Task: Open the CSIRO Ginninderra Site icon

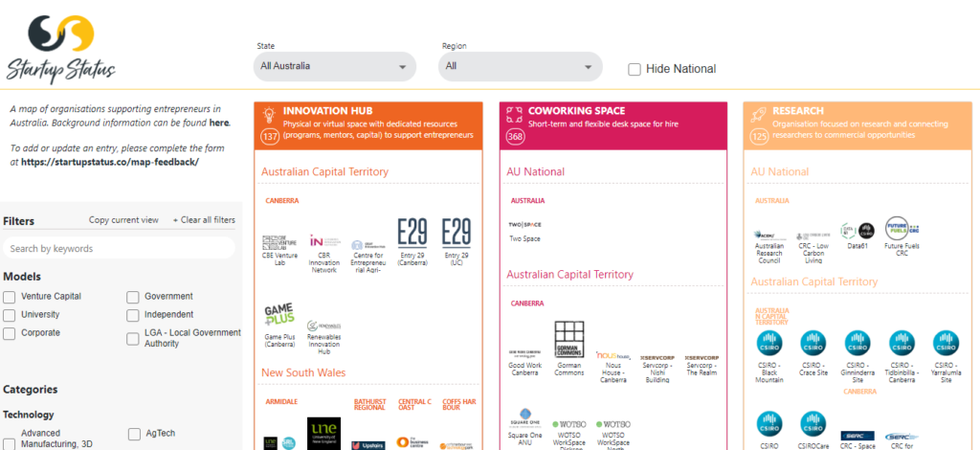Action: 857,344
